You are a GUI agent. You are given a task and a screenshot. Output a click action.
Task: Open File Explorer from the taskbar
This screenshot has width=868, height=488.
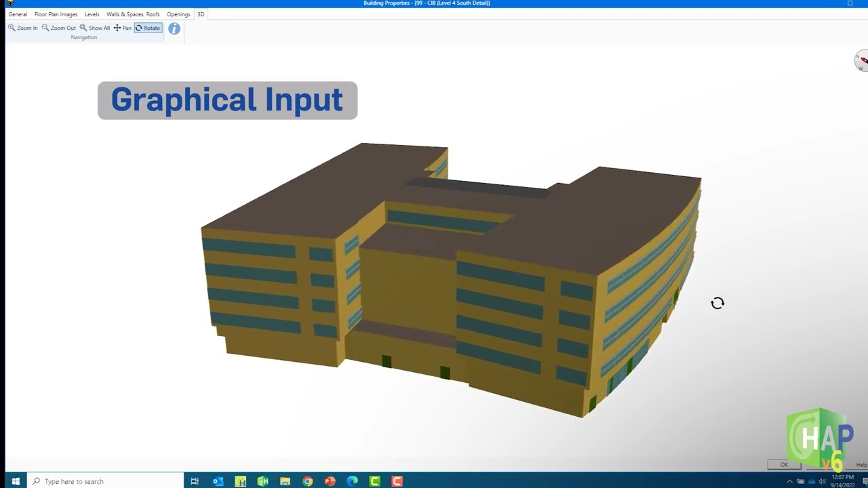pos(285,481)
